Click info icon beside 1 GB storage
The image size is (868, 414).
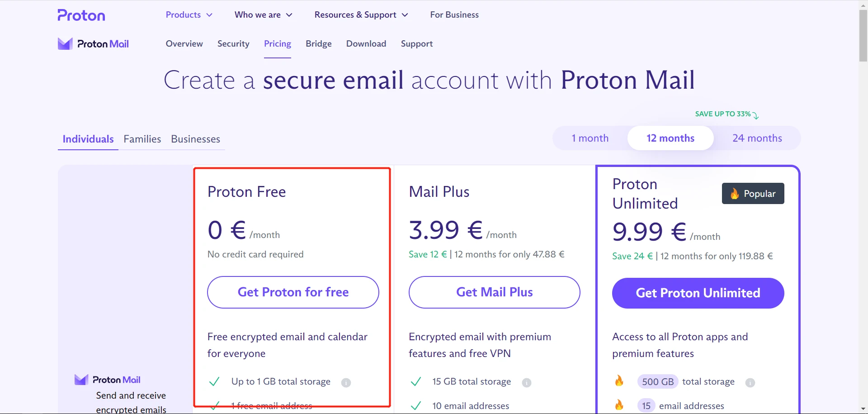pos(346,383)
